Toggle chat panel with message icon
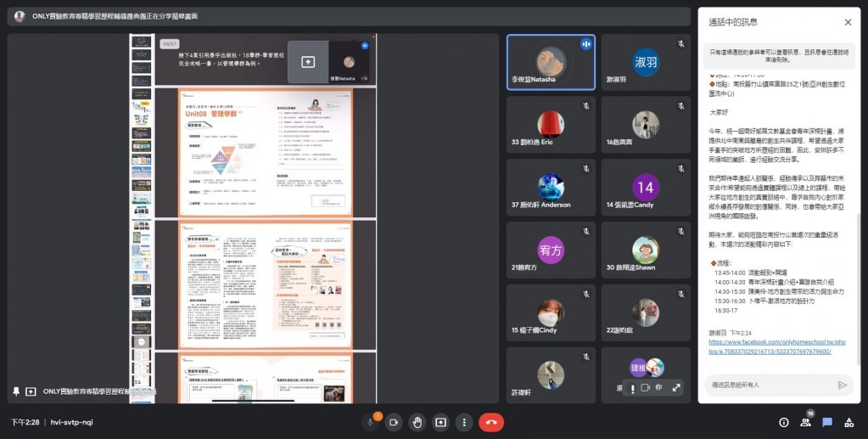This screenshot has height=439, width=868. tap(827, 422)
